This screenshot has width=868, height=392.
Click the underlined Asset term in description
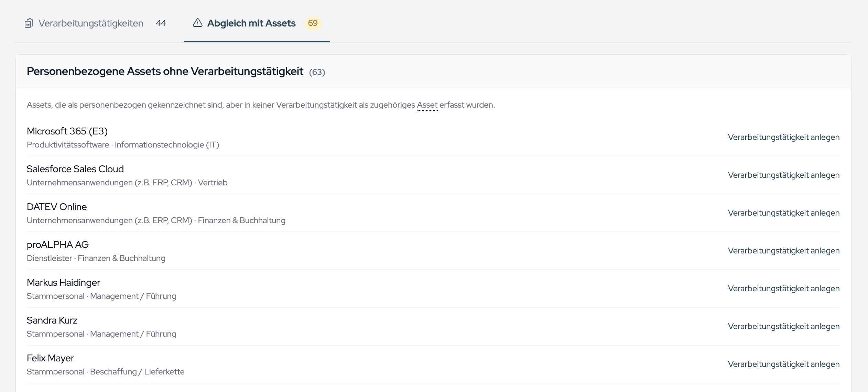click(x=427, y=105)
